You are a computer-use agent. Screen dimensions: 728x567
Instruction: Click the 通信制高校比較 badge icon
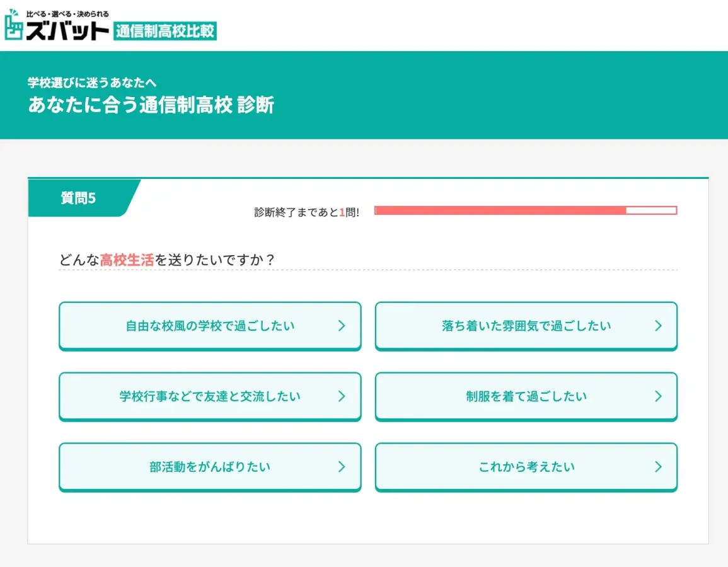click(x=165, y=28)
